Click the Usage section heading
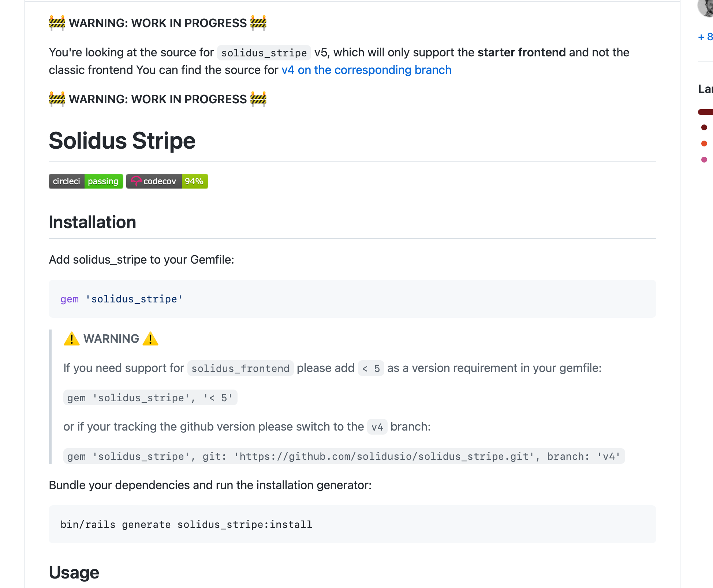Image resolution: width=713 pixels, height=588 pixels. pos(74,572)
